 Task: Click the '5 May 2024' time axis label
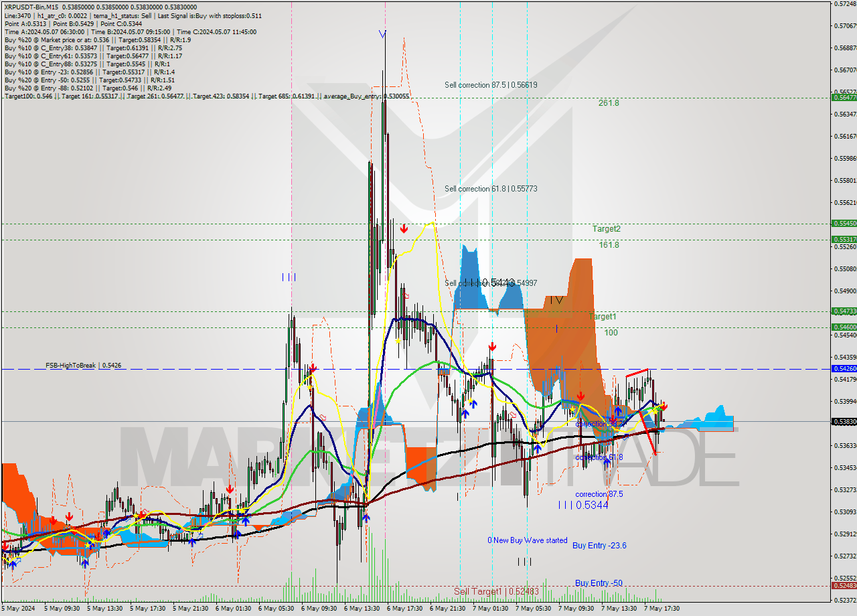tap(18, 609)
